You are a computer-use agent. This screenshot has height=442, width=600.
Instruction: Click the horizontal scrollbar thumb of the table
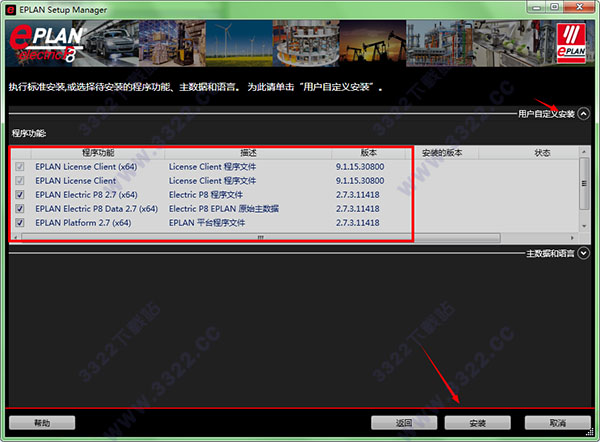[261, 238]
